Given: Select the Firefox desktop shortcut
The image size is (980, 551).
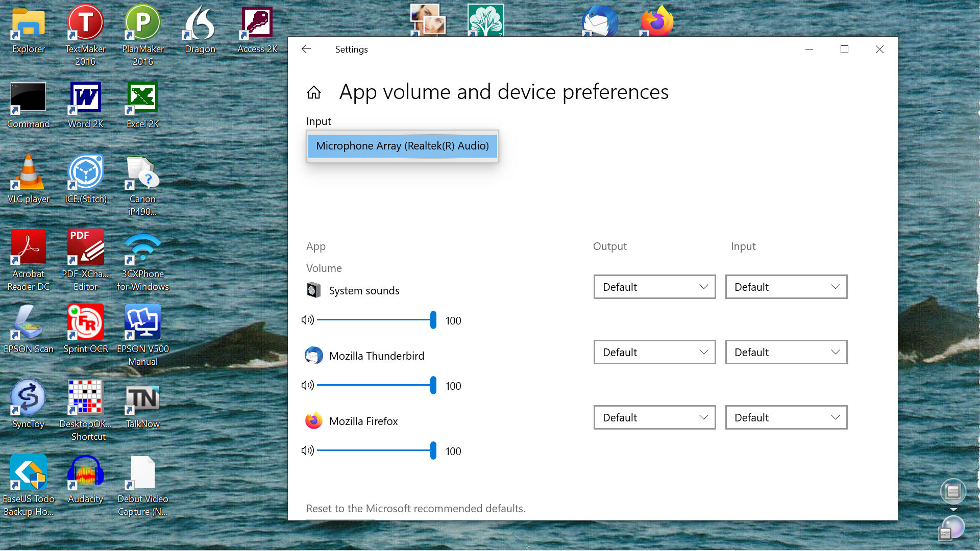Looking at the screenshot, I should coord(657,20).
